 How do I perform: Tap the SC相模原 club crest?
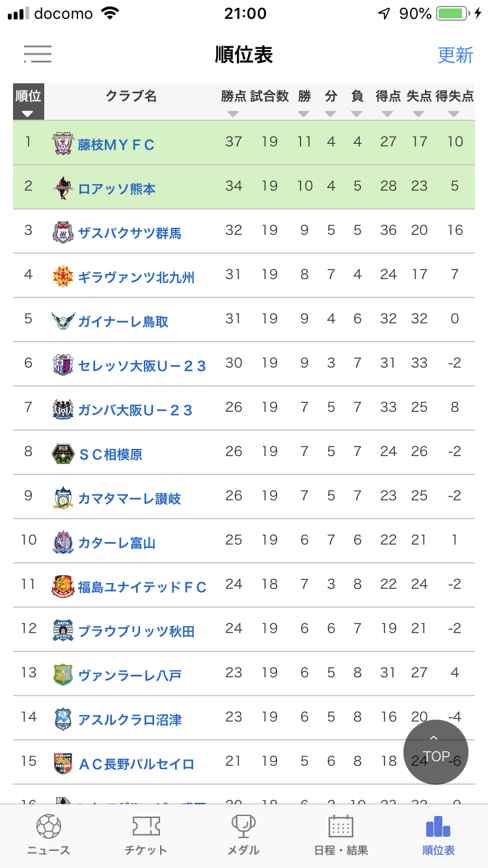click(x=63, y=454)
